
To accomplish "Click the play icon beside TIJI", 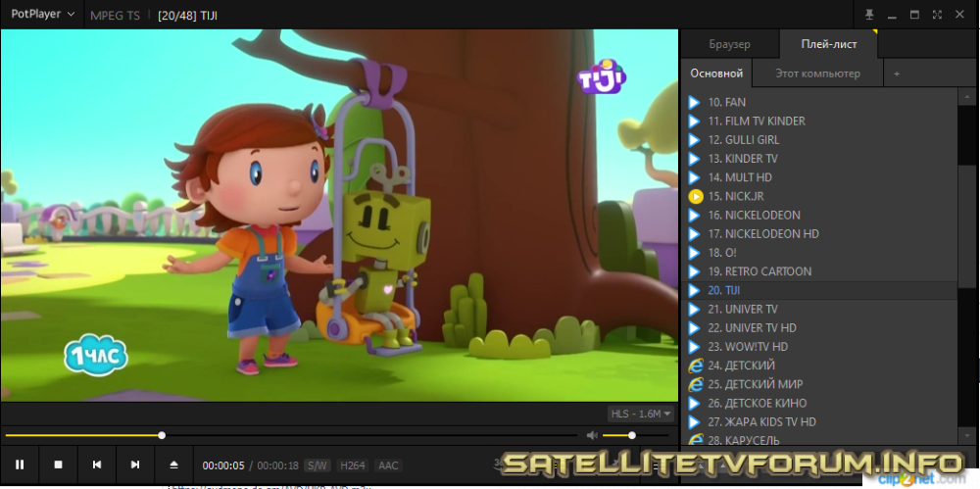I will click(694, 290).
